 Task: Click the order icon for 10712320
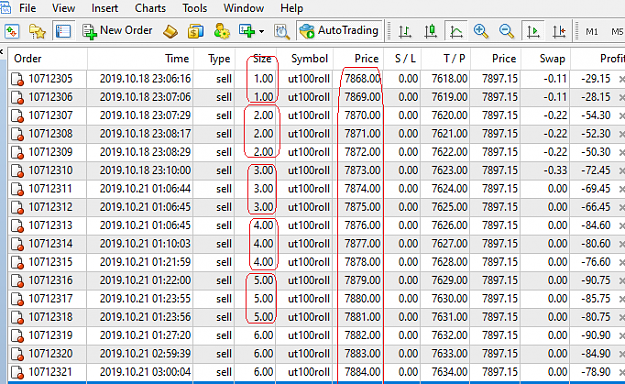coord(17,354)
